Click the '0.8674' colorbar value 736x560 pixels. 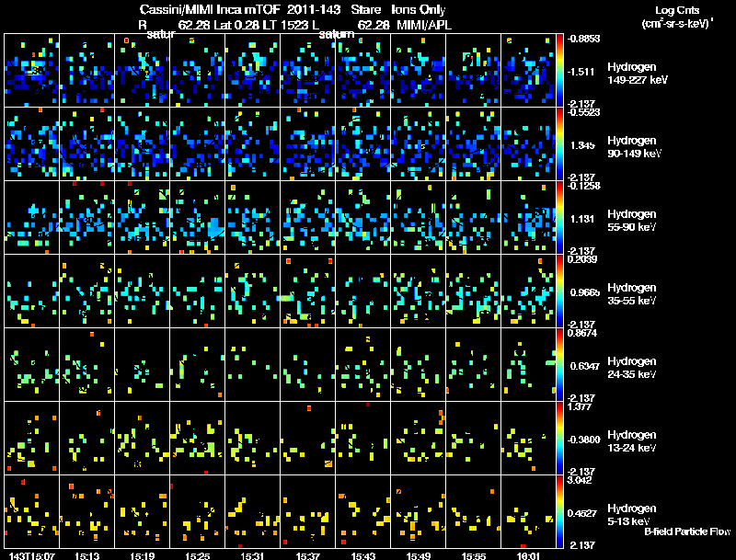[x=582, y=333]
